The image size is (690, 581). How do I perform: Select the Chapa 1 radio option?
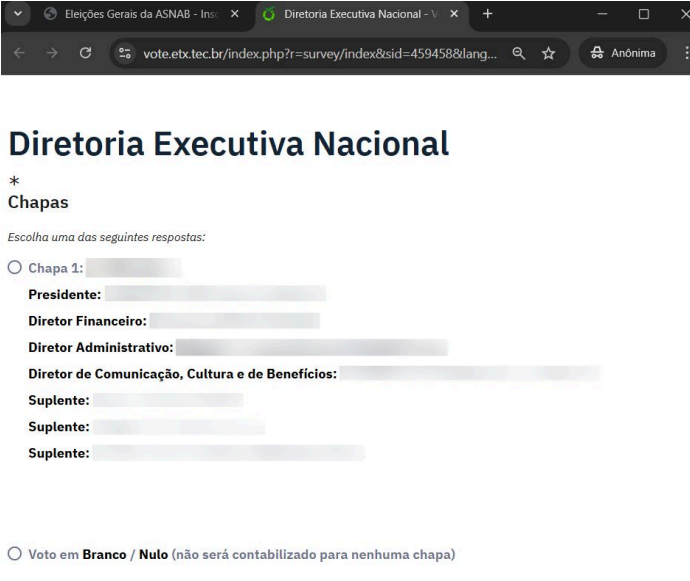[14, 267]
